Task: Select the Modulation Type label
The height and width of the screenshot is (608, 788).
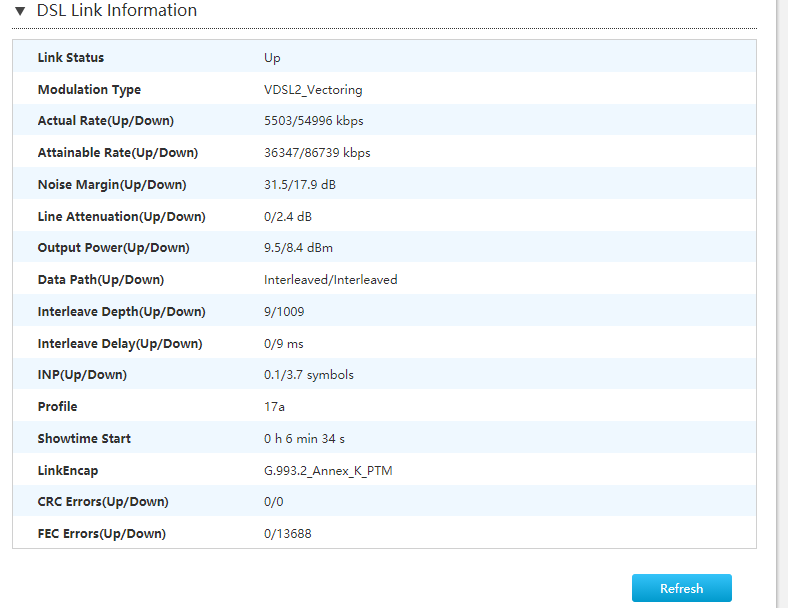Action: coord(89,89)
